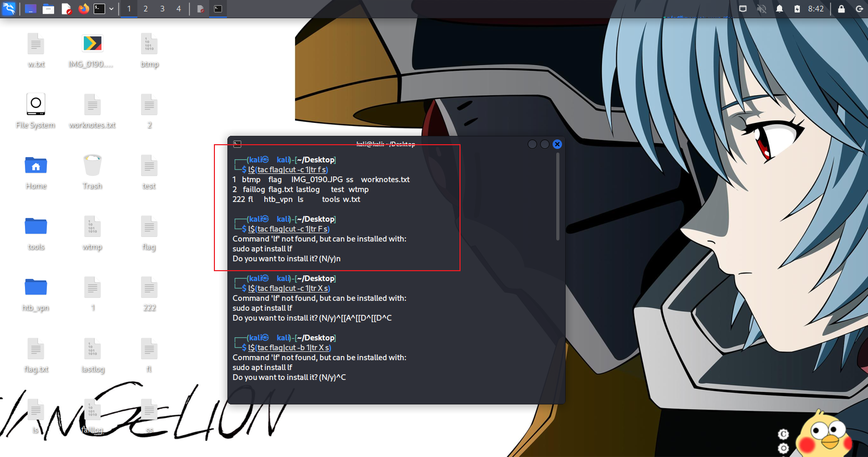The width and height of the screenshot is (868, 457).
Task: Open the wired network tray icon
Action: point(743,9)
